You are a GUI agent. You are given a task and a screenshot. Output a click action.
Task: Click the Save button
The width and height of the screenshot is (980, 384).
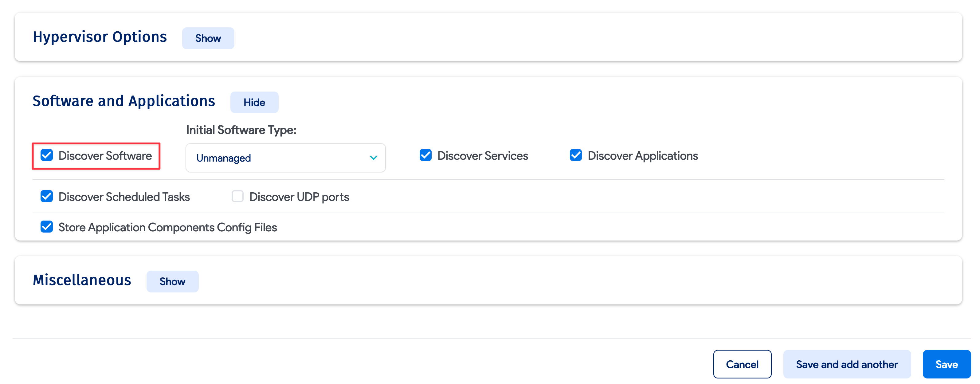pyautogui.click(x=947, y=364)
